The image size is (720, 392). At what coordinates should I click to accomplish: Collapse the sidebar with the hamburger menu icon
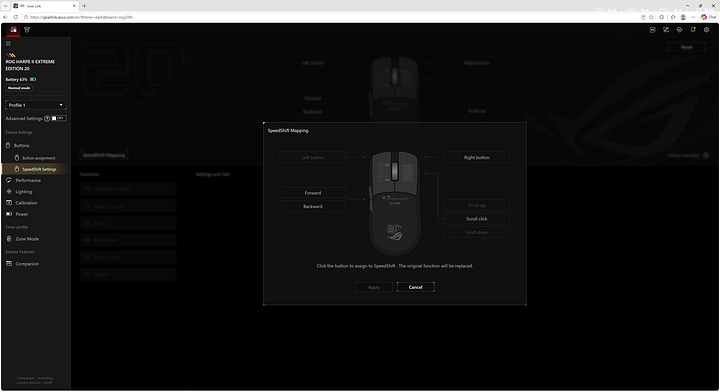8,44
